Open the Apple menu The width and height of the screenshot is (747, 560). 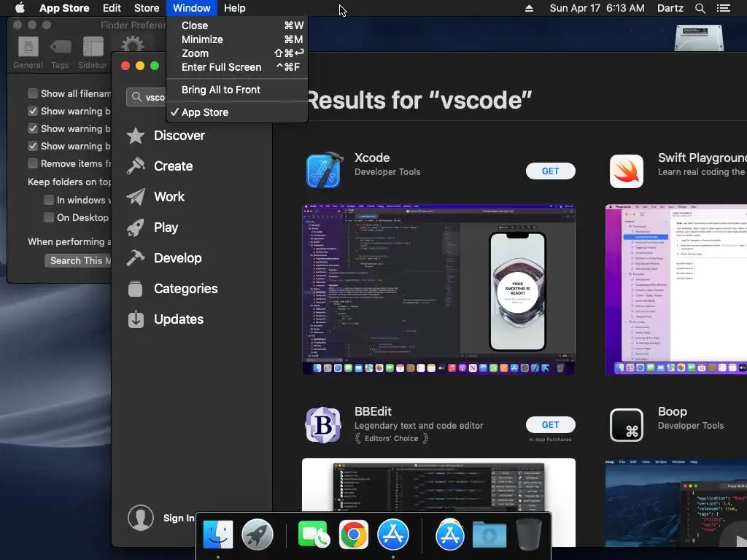pos(20,8)
